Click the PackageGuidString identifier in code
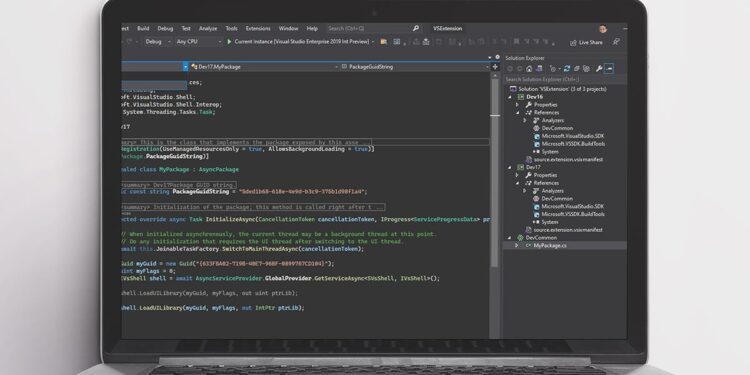The image size is (750, 375). (200, 192)
